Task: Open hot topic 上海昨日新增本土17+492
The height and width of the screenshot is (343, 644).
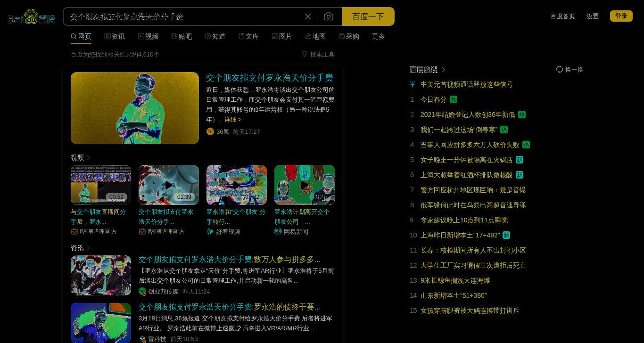Action: 460,235
